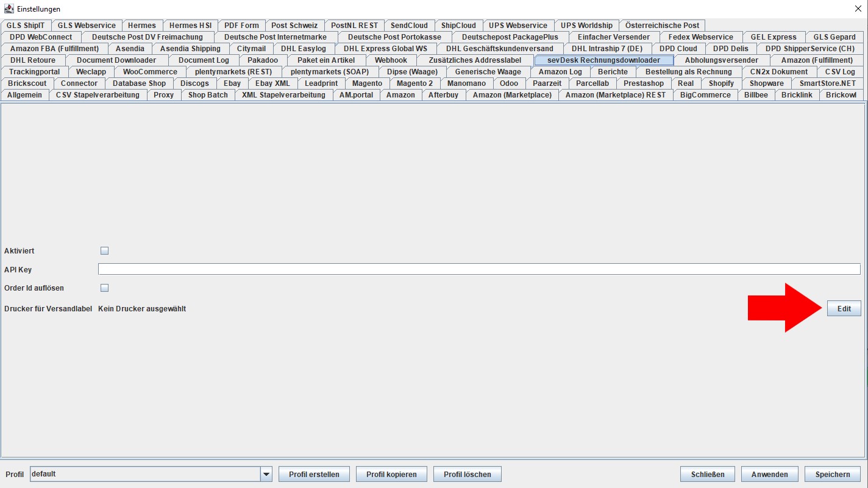Select the DPD WebConnect tab
The width and height of the screenshot is (868, 488).
(41, 37)
